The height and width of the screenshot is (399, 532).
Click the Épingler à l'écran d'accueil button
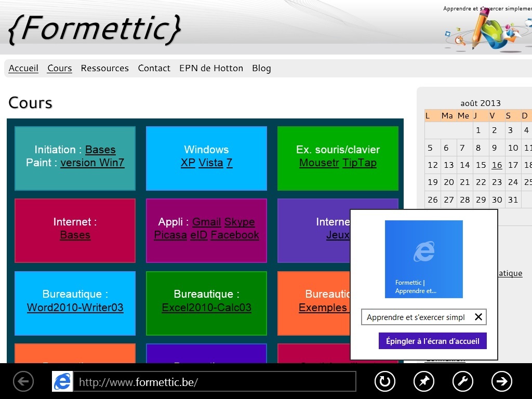coord(433,341)
